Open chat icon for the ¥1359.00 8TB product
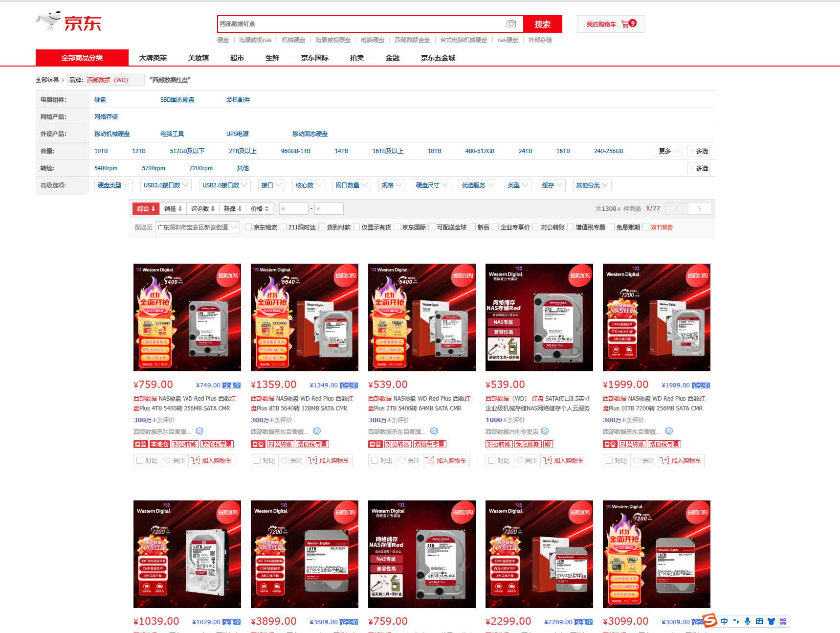This screenshot has height=633, width=840. (317, 431)
